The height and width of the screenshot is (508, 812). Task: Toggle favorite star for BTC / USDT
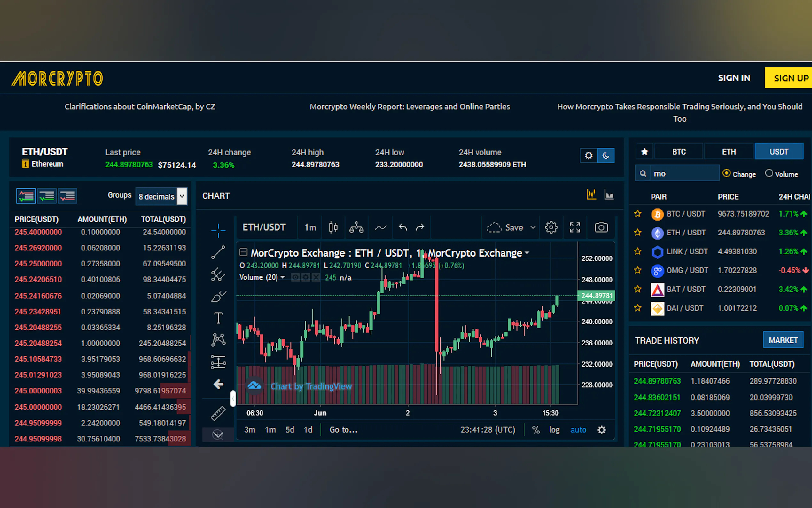point(637,214)
